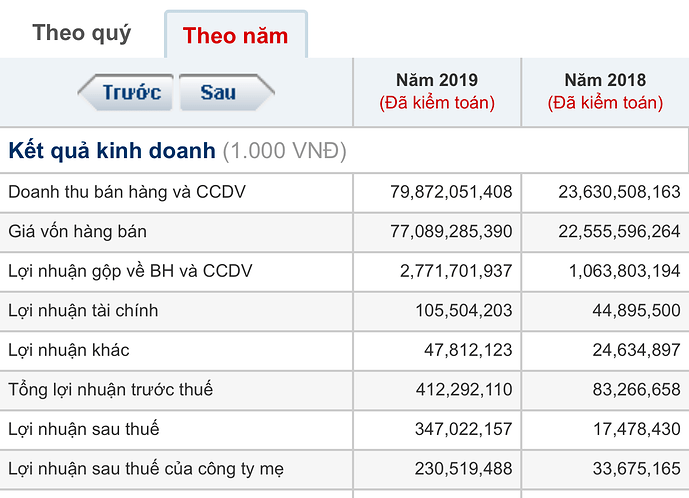Click the Lợi nhuận sau thuế label
Screen dimensions: 689x498
pyautogui.click(x=84, y=429)
